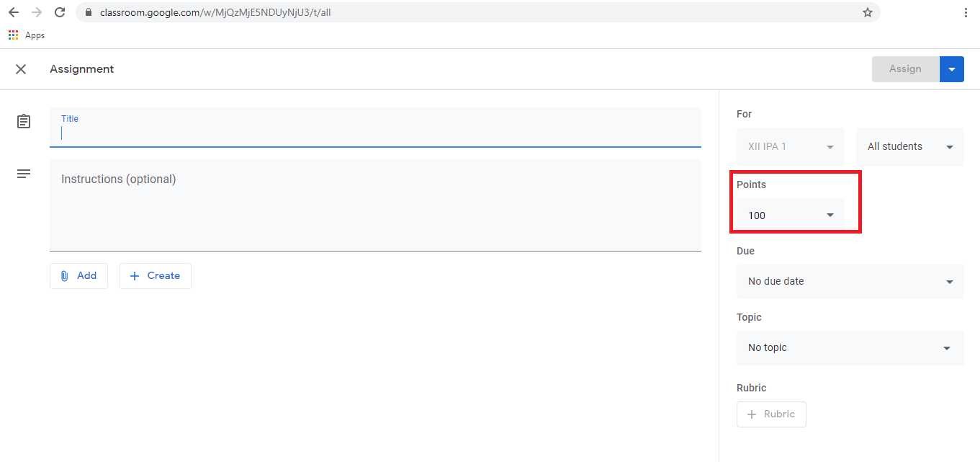Open Chrome three-dot menu

click(966, 12)
